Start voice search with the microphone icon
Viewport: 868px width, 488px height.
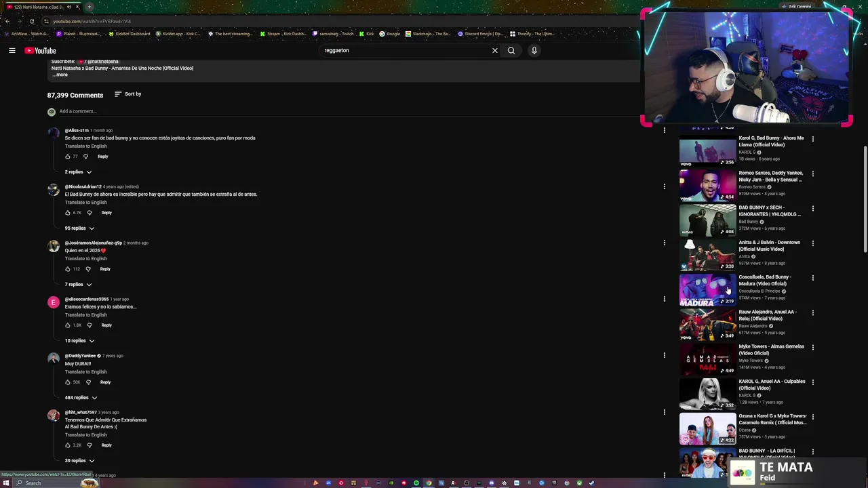coord(534,50)
